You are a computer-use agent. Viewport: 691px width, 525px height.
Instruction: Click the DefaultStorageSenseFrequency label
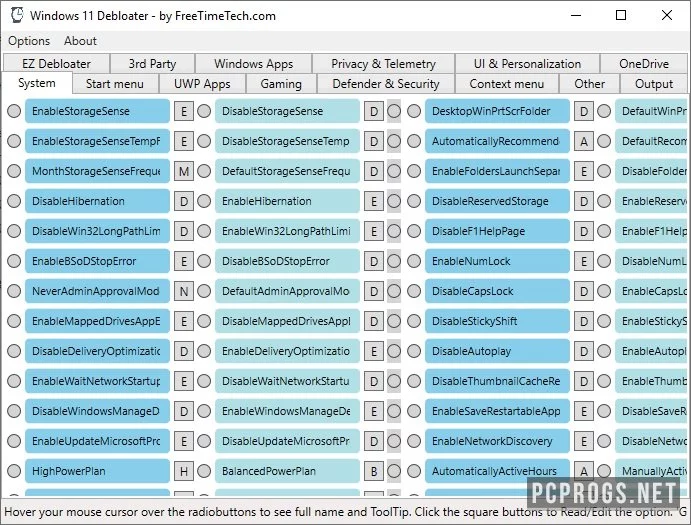(x=287, y=171)
